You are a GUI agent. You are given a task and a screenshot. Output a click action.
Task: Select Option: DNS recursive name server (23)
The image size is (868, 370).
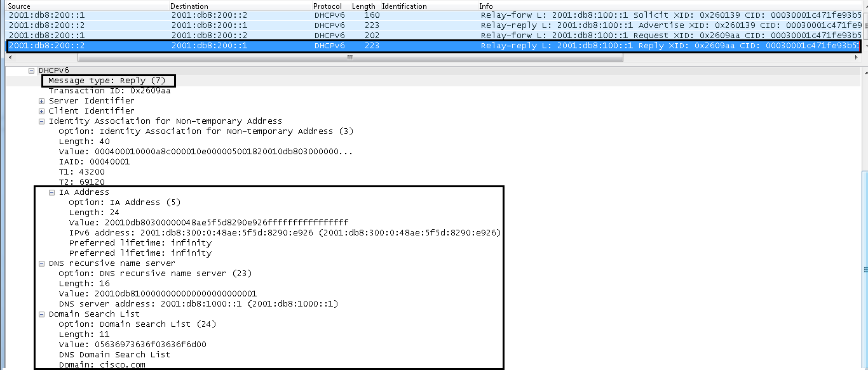pos(155,274)
